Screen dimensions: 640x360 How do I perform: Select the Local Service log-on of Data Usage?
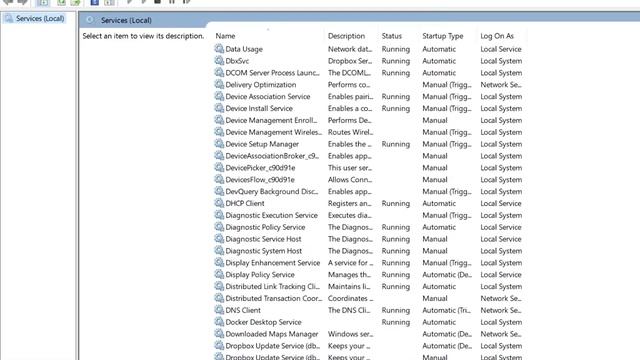[501, 49]
